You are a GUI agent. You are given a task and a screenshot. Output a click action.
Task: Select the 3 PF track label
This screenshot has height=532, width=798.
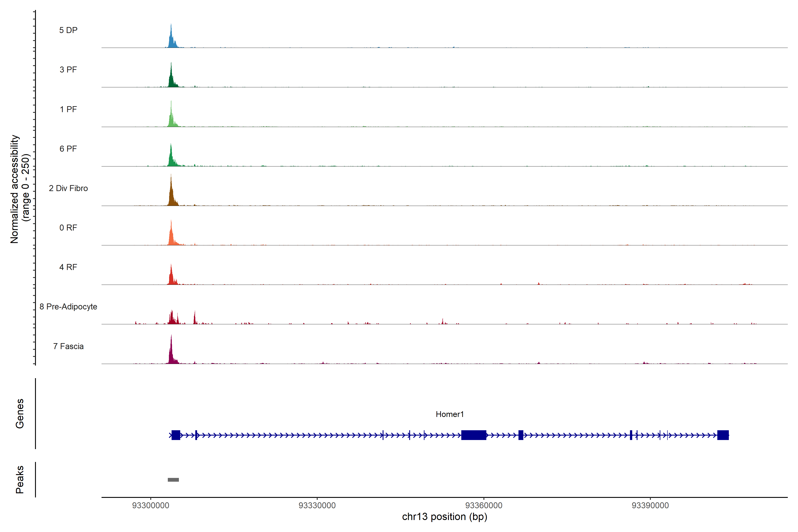(x=68, y=70)
